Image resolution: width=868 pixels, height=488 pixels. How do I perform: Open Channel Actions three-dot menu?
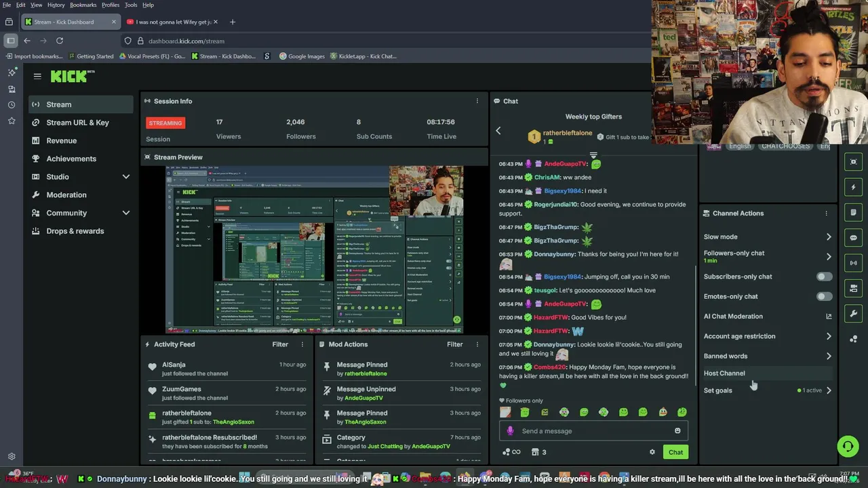click(x=826, y=213)
